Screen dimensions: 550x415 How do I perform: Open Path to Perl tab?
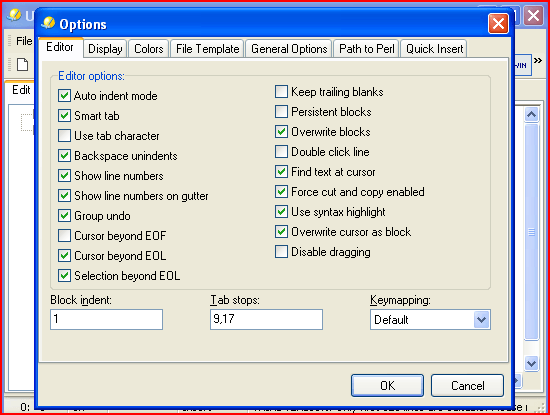pos(367,49)
